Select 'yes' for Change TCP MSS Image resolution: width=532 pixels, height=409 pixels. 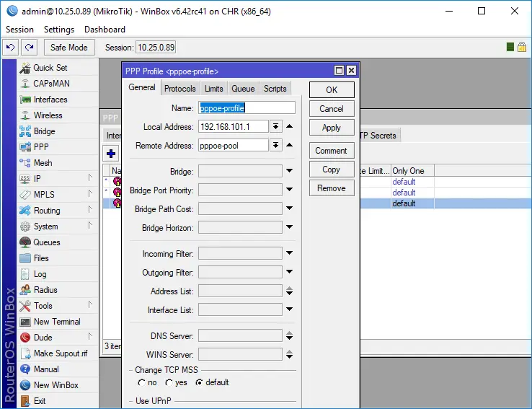tap(169, 382)
